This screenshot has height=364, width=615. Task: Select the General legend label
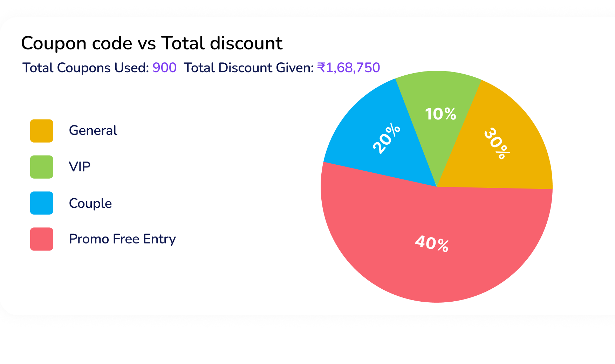click(x=93, y=131)
